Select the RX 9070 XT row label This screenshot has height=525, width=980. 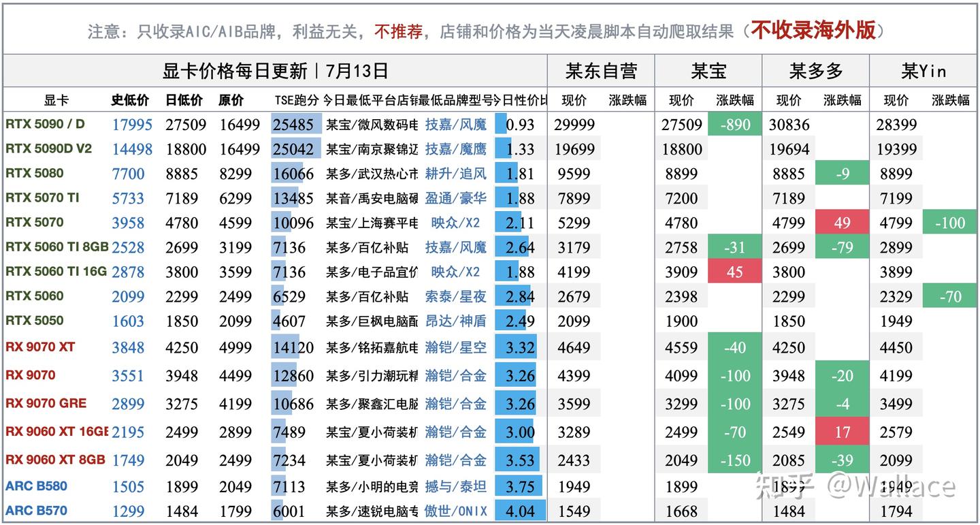click(x=40, y=347)
